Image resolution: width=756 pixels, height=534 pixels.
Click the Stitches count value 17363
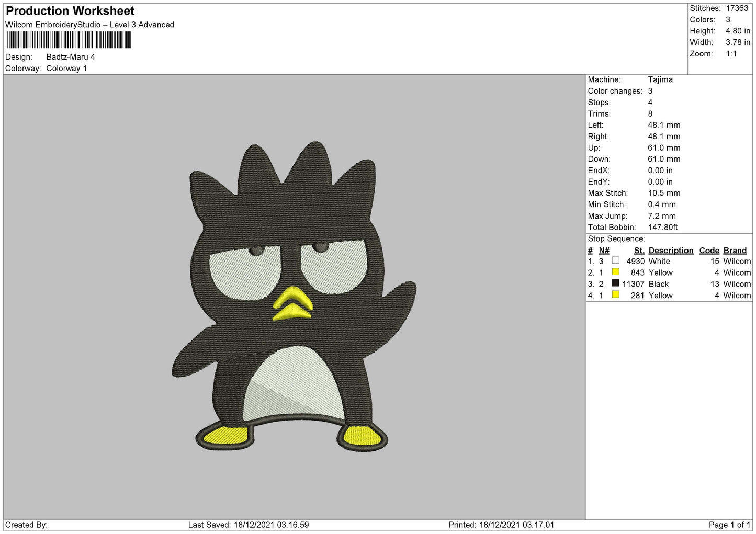point(737,8)
